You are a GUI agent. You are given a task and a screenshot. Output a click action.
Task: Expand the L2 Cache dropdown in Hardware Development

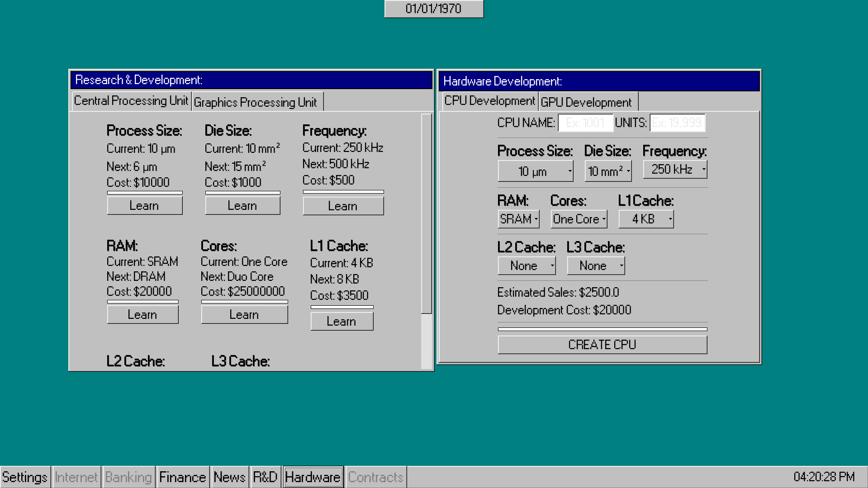coord(526,265)
